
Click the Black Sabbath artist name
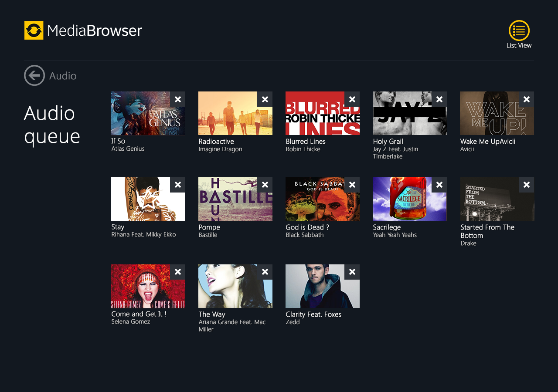click(x=305, y=235)
